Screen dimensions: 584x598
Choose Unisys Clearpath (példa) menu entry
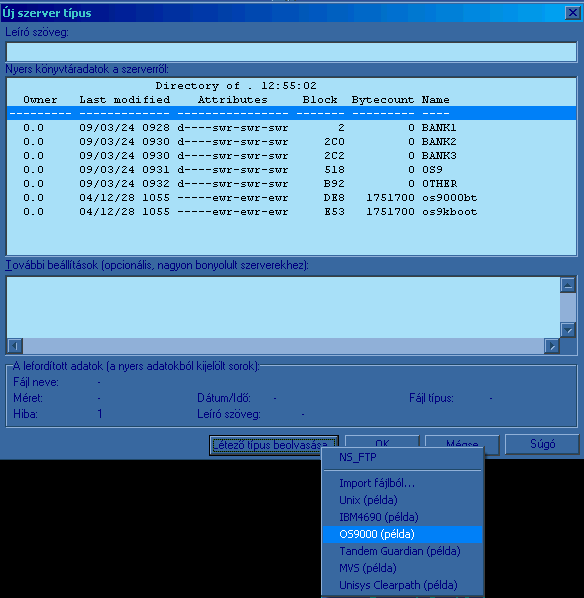402,585
